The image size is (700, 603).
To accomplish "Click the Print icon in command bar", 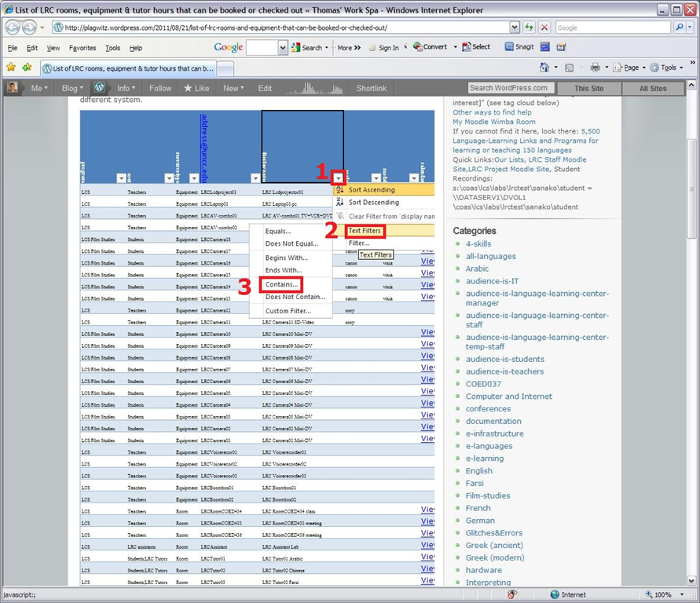I will pyautogui.click(x=596, y=68).
